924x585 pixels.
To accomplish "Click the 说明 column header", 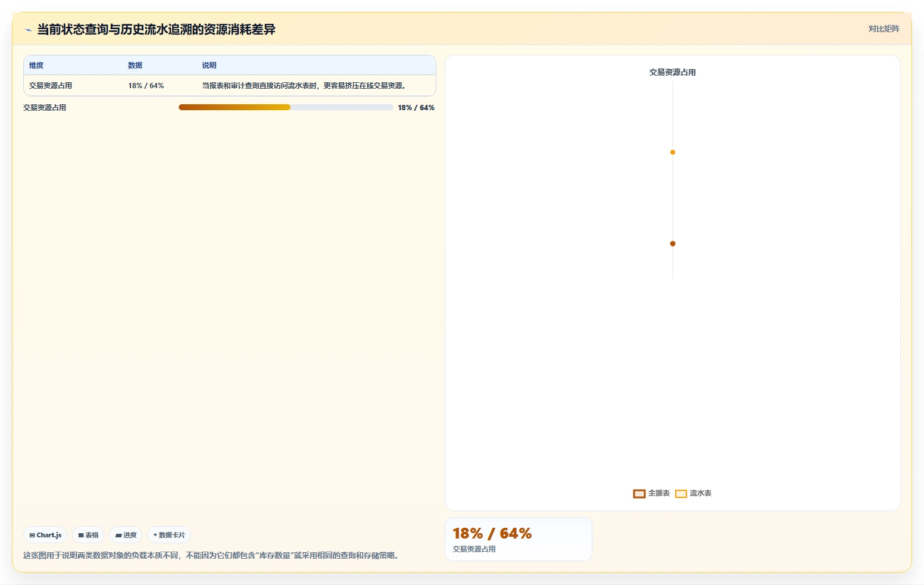I will (209, 66).
